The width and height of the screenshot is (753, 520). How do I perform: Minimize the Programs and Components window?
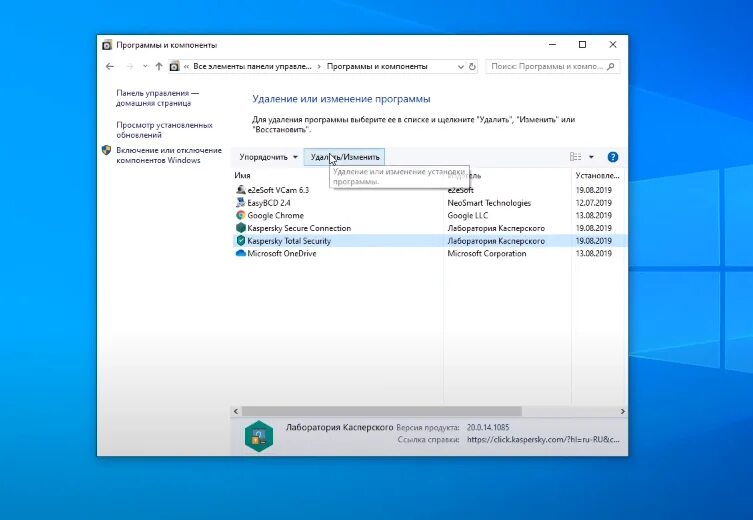pyautogui.click(x=552, y=45)
